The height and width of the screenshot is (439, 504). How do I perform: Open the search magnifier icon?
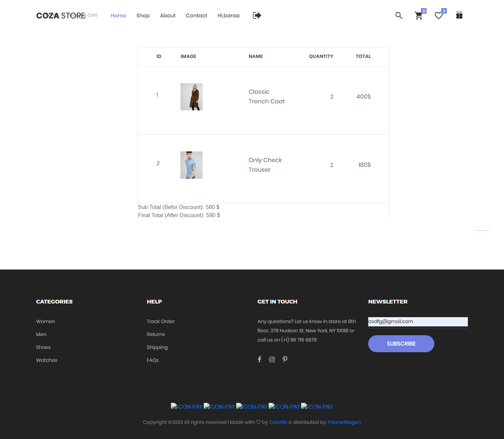click(399, 16)
